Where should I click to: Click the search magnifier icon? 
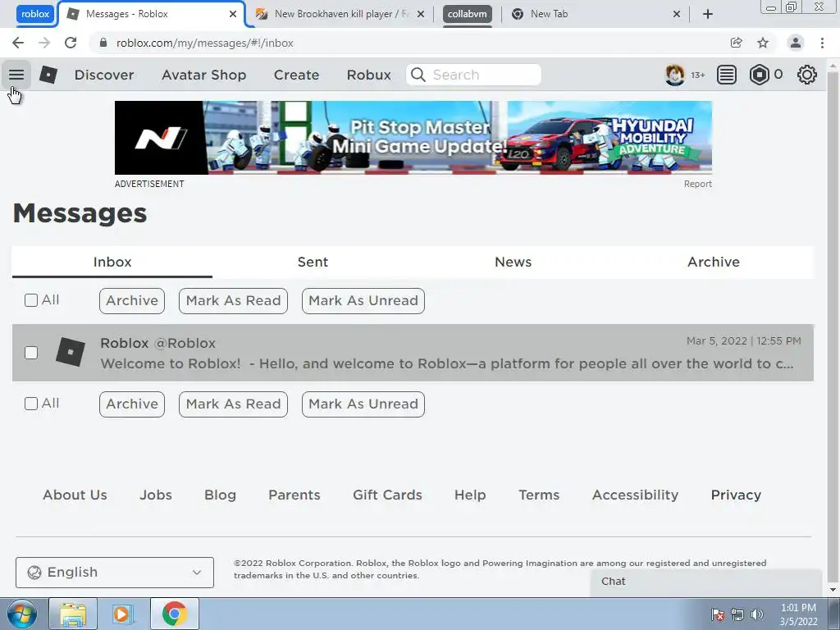[x=418, y=75]
